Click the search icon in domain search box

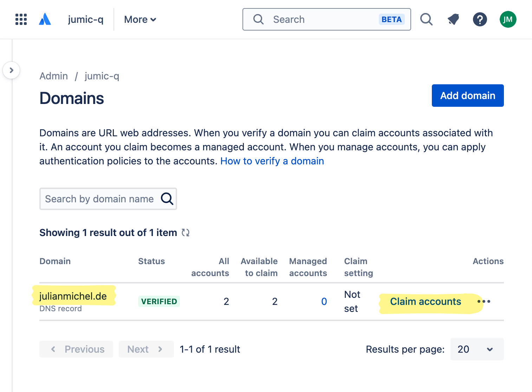tap(167, 199)
